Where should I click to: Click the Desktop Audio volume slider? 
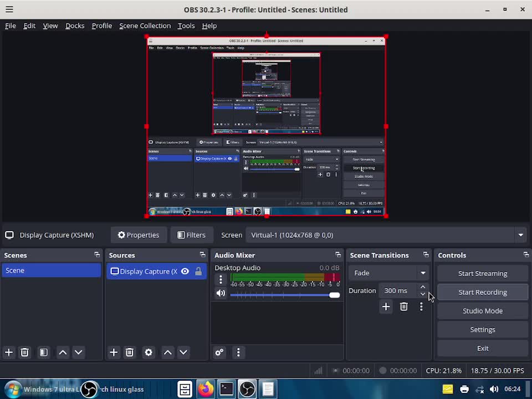pos(285,295)
